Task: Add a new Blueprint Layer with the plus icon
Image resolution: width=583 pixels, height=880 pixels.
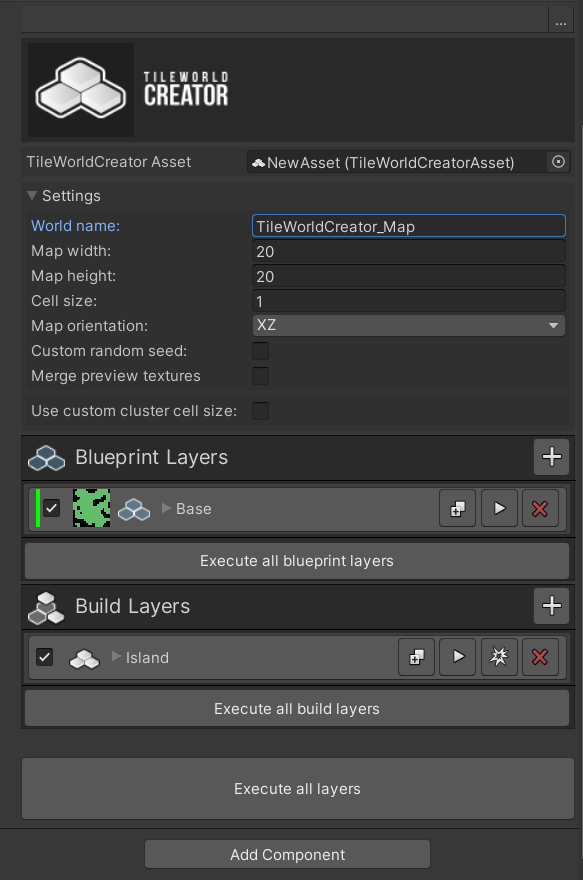Action: coord(551,457)
